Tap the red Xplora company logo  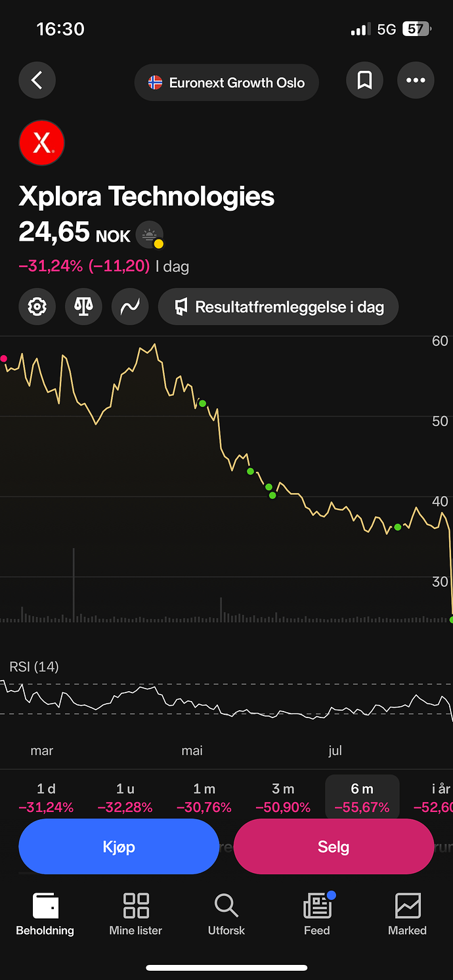click(x=41, y=142)
